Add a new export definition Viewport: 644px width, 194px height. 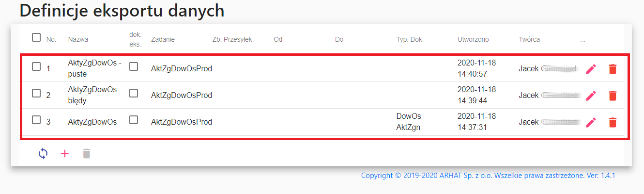(64, 154)
